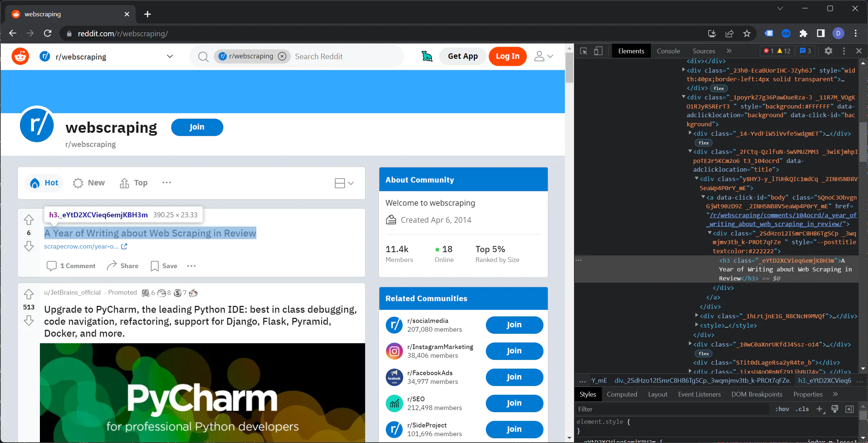Open the r/webscraping community selector dropdown
Screen dimensions: 868x443
tap(170, 56)
